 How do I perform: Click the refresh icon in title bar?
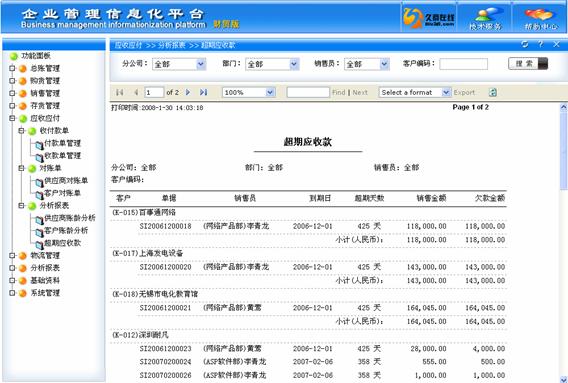[x=525, y=44]
